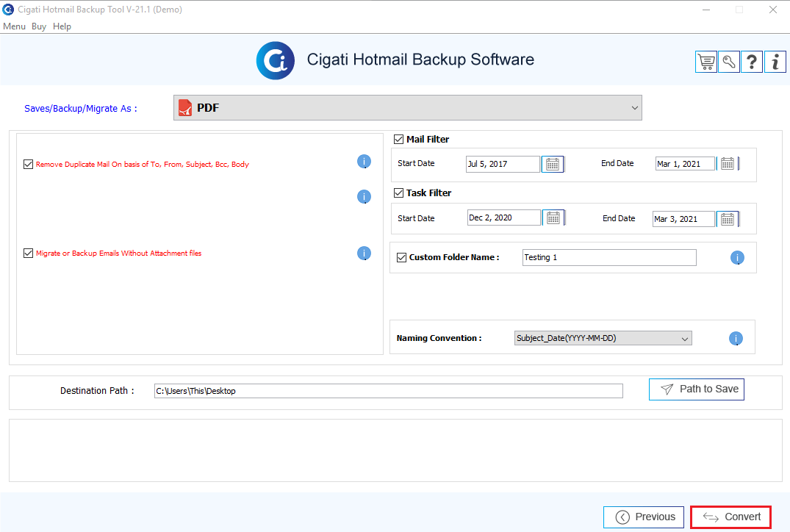Screen dimensions: 790x532
Task: Toggle Remove Duplicate Mail checkbox
Action: [x=28, y=165]
